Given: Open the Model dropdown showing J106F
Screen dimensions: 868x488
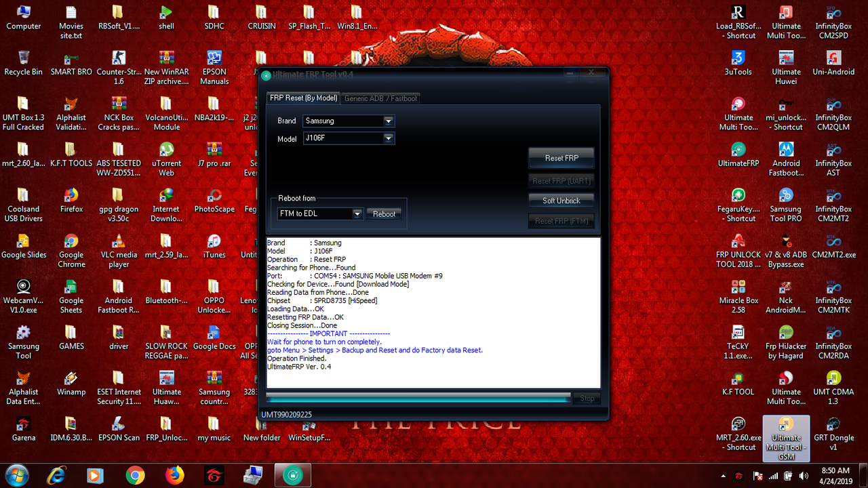Looking at the screenshot, I should coord(349,138).
